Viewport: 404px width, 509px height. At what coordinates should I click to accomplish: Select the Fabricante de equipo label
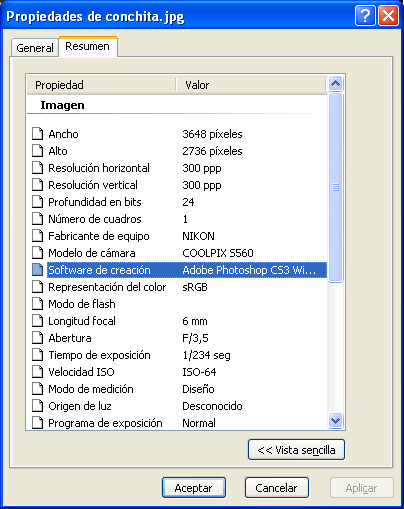(99, 236)
